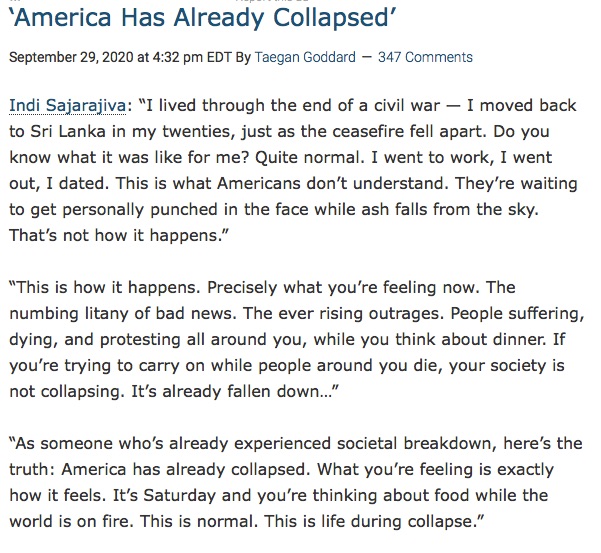Click the September 29, 2020 post date
The height and width of the screenshot is (553, 601).
[x=71, y=57]
